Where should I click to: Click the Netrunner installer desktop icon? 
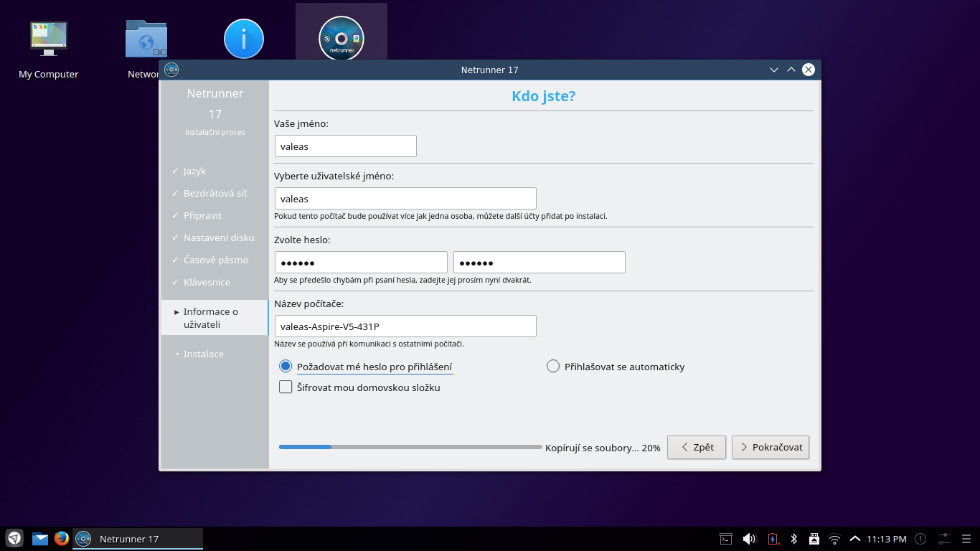(341, 38)
